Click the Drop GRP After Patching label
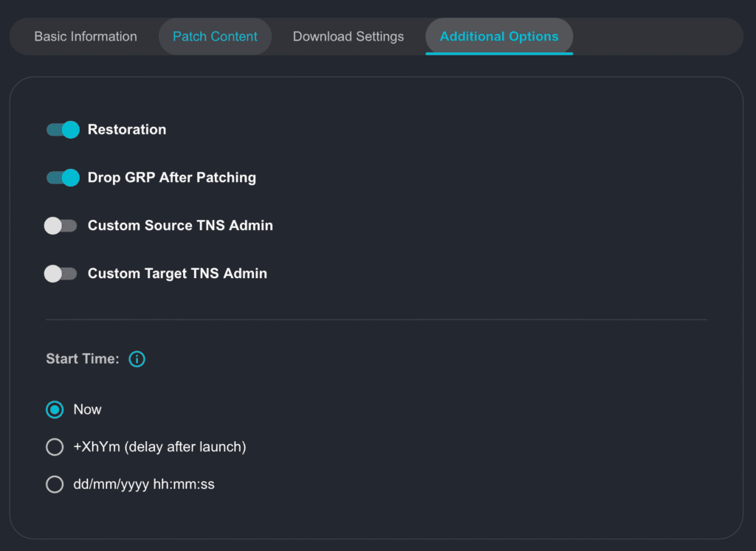 coord(172,178)
